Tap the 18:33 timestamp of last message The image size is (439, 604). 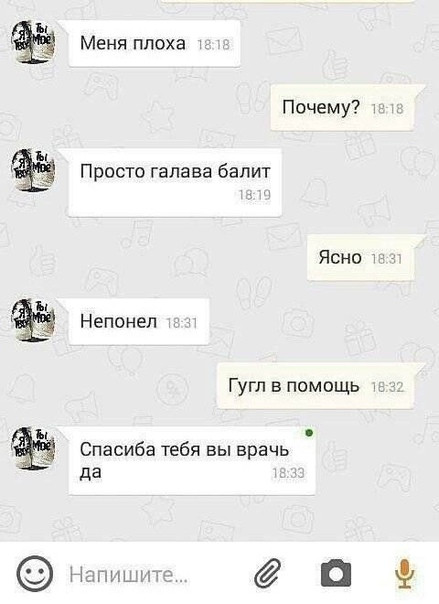(x=288, y=473)
